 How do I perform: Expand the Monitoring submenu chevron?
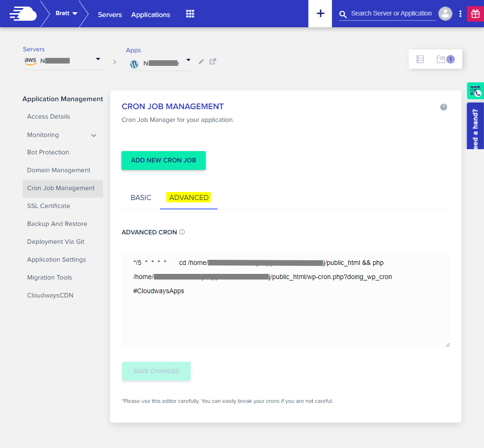click(x=94, y=135)
